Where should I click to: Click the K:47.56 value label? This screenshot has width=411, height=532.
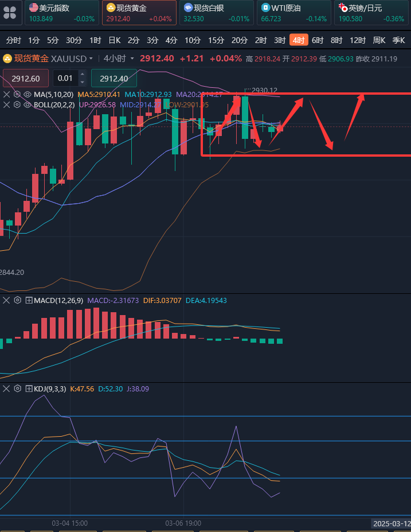coord(82,389)
